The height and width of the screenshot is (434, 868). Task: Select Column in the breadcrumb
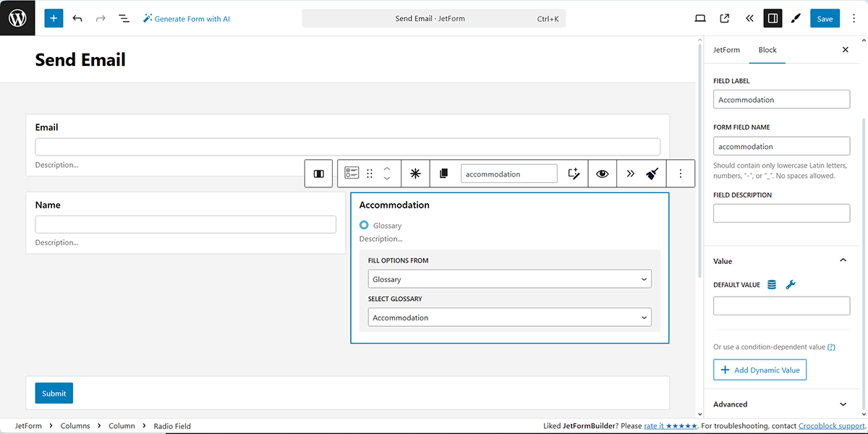(x=122, y=426)
